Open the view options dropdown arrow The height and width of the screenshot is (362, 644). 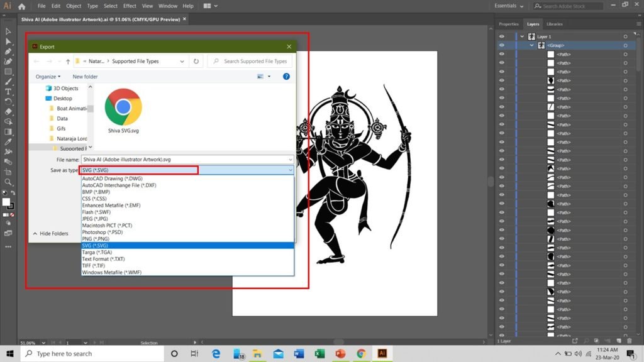pyautogui.click(x=269, y=76)
